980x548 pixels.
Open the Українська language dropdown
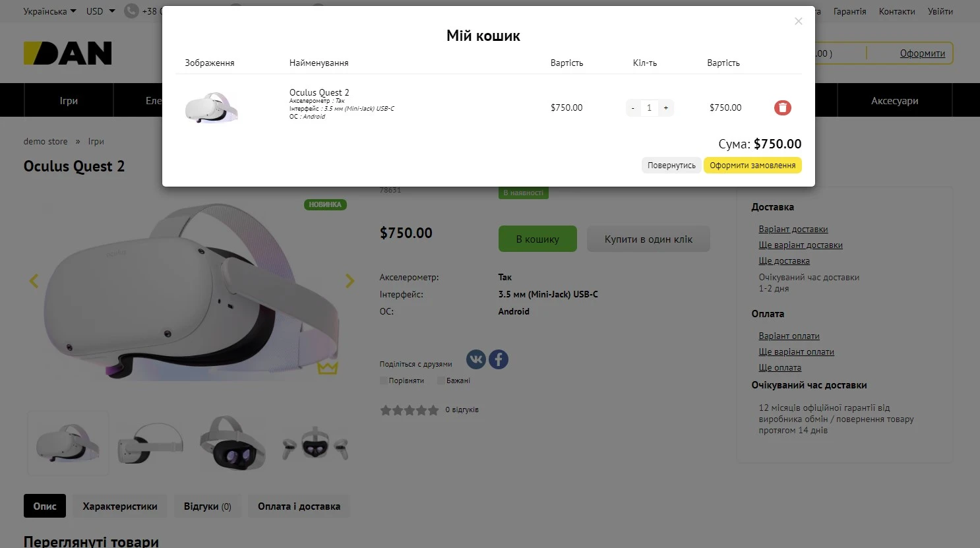pos(49,11)
